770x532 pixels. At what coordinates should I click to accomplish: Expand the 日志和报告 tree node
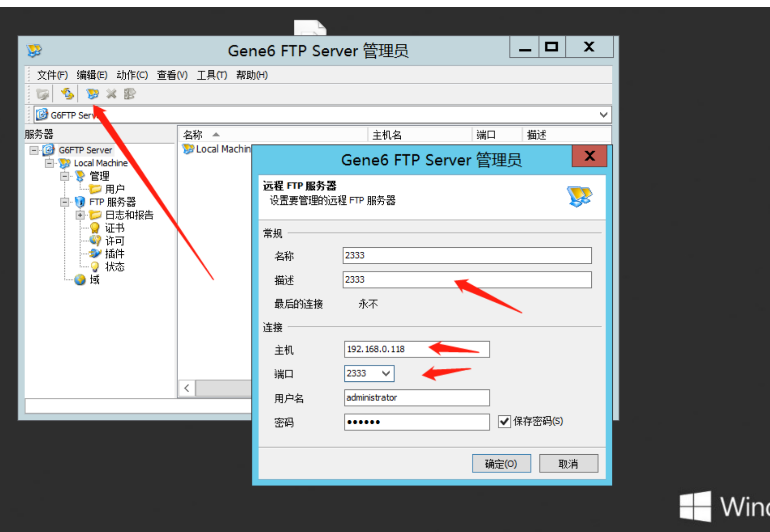pos(80,215)
